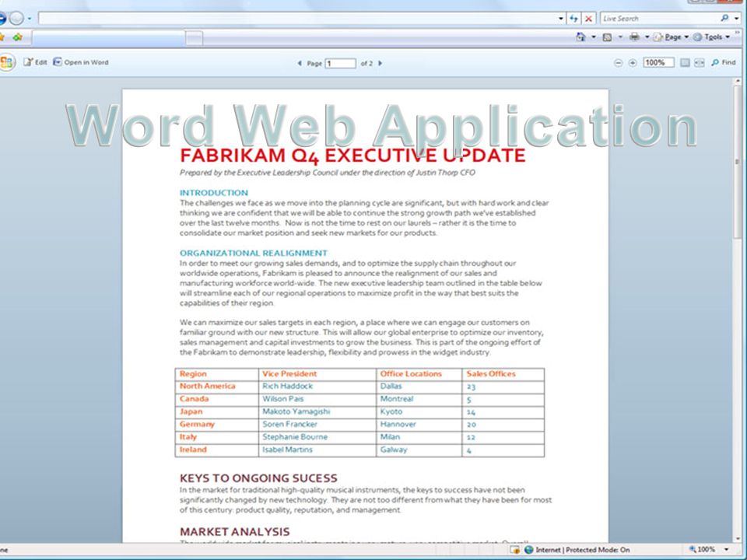This screenshot has width=747, height=560.
Task: Open the Page menu
Action: pyautogui.click(x=671, y=37)
